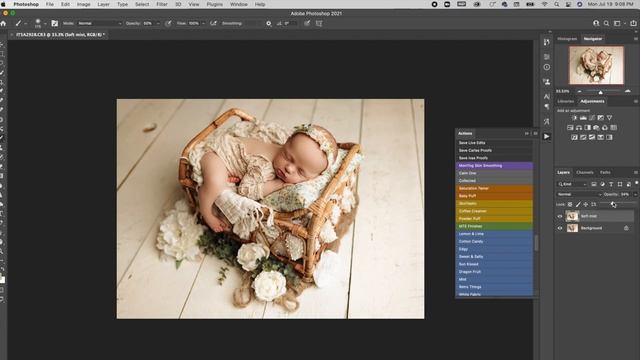Image resolution: width=640 pixels, height=360 pixels.
Task: Toggle the brush settings panel icon
Action: tap(55, 24)
